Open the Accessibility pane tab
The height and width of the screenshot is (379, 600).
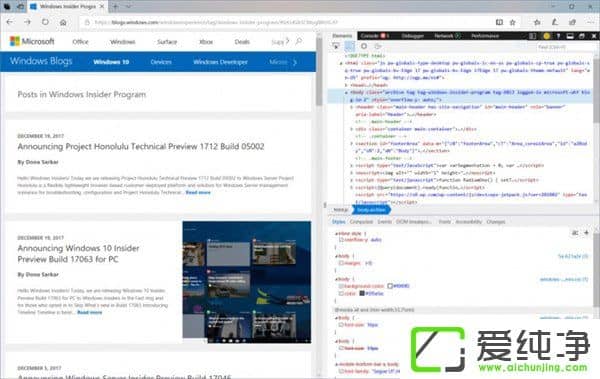pyautogui.click(x=468, y=222)
